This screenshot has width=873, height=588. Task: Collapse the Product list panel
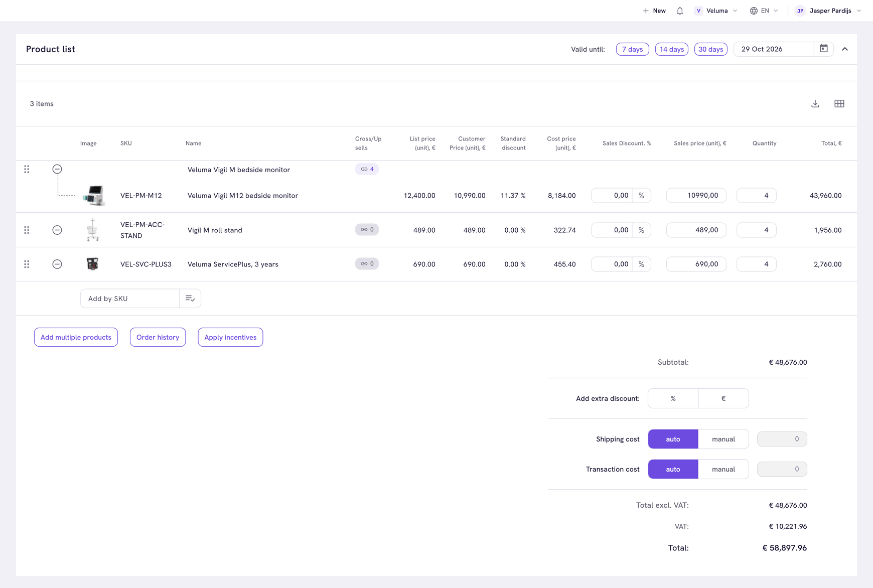coord(845,49)
